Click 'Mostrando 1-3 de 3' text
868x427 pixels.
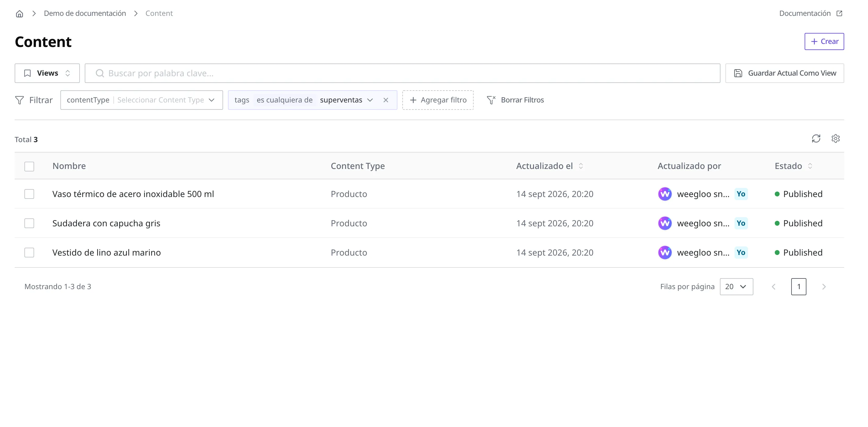click(x=58, y=287)
